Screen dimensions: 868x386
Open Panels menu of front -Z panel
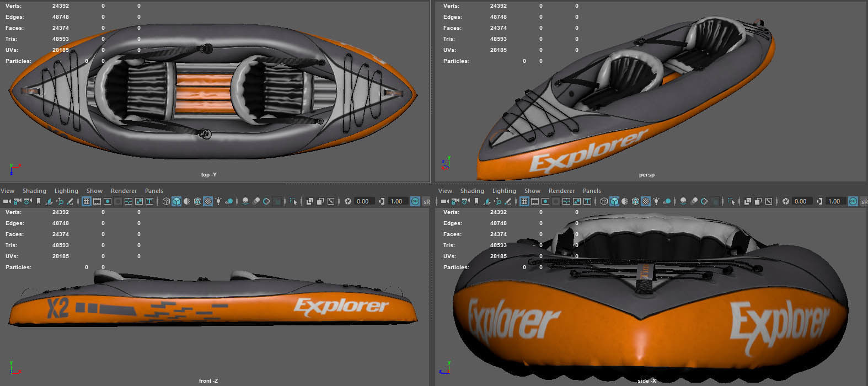click(154, 191)
